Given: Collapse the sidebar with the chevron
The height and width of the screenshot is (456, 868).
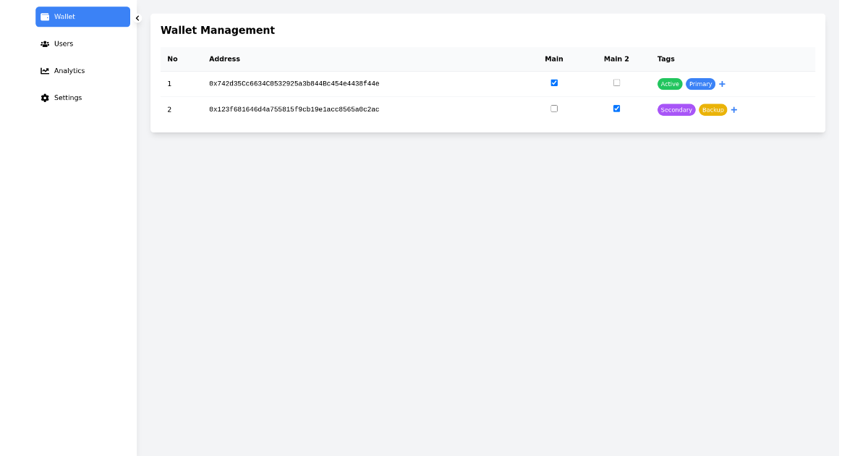Looking at the screenshot, I should coord(137,18).
